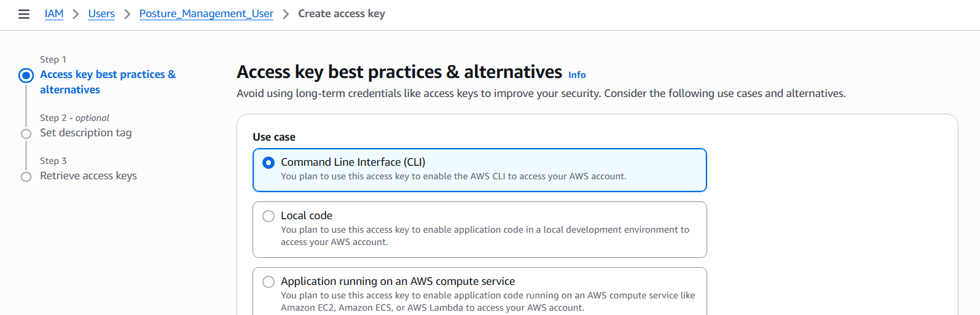Click the Create access key breadcrumb text
Viewport: 980px width, 315px height.
(x=342, y=14)
